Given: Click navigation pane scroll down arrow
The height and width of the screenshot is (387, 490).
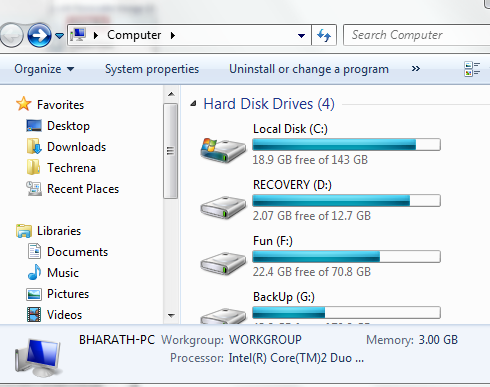Looking at the screenshot, I should [x=171, y=315].
